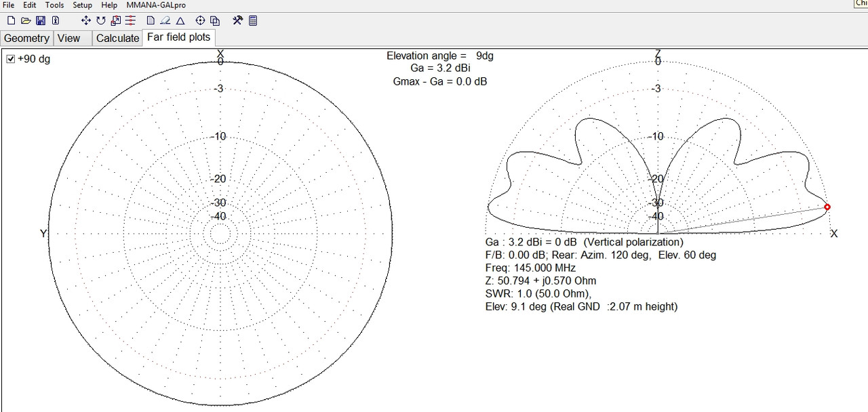Select the Far field plots tab
This screenshot has height=412, width=868.
pos(179,37)
